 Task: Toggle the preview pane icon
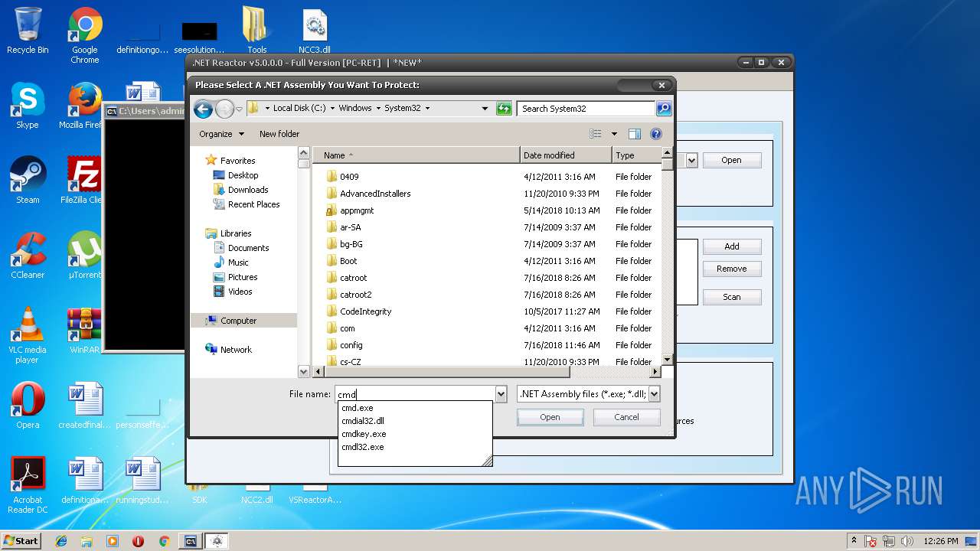pos(634,134)
